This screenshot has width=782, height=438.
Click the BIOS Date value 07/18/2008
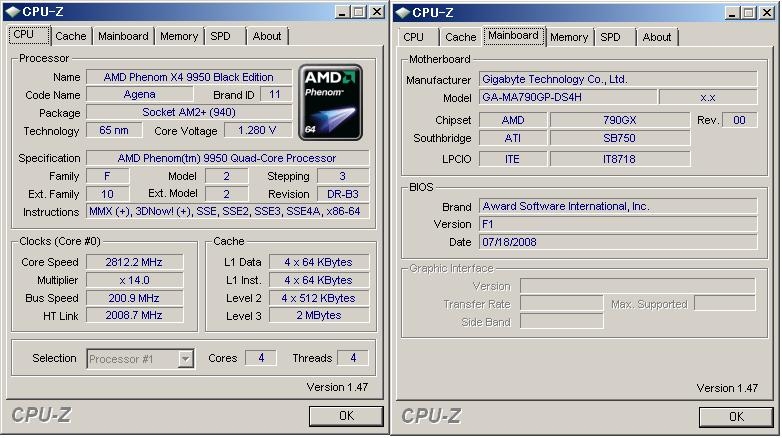(x=618, y=242)
